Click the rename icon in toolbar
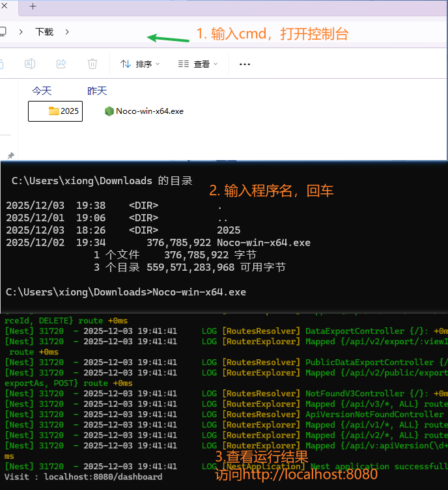The height and width of the screenshot is (490, 448). [x=29, y=64]
